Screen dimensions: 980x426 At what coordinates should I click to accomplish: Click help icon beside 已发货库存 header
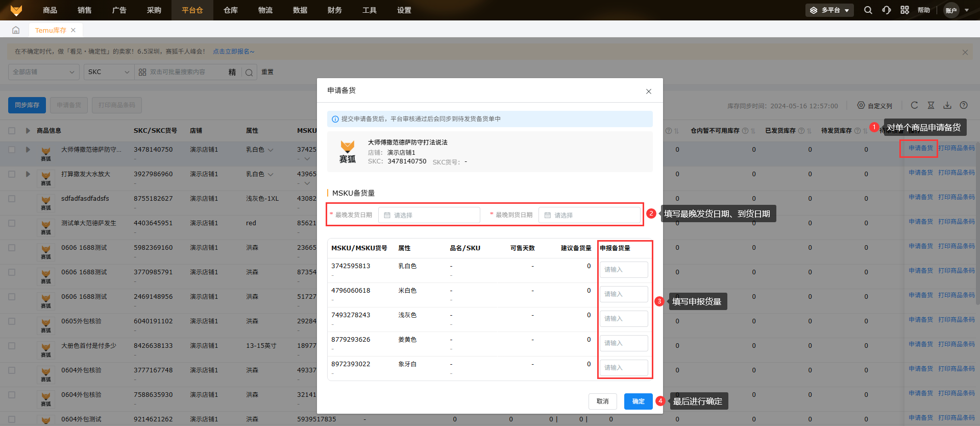(x=801, y=131)
